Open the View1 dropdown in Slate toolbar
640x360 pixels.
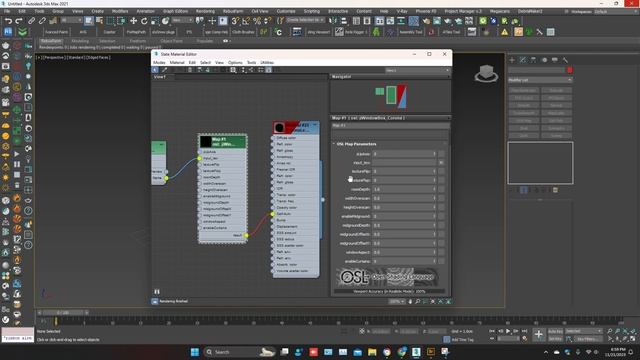tap(417, 70)
